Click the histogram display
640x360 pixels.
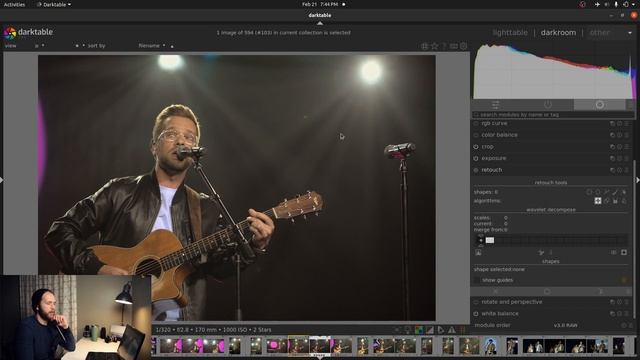click(x=554, y=71)
